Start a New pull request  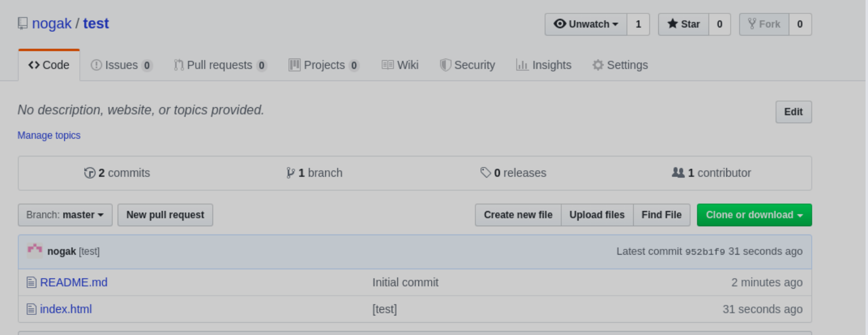pyautogui.click(x=165, y=215)
